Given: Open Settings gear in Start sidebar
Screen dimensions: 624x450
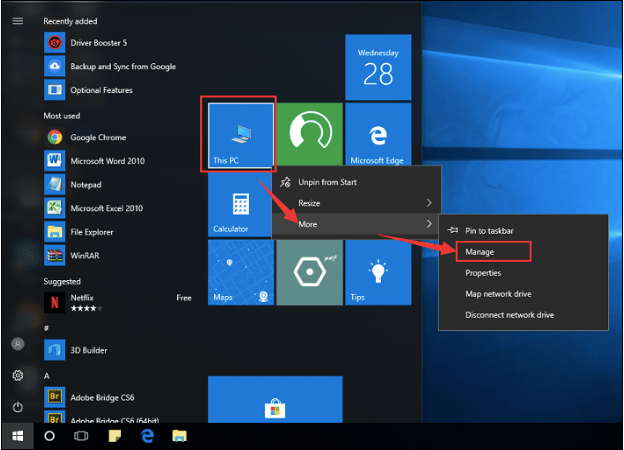Looking at the screenshot, I should click(x=18, y=375).
